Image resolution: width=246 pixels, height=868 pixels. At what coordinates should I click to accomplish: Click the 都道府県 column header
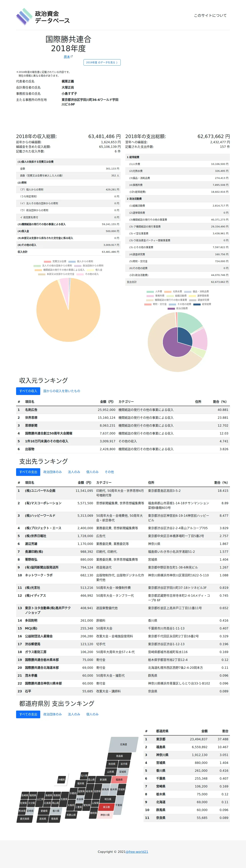pyautogui.click(x=162, y=731)
